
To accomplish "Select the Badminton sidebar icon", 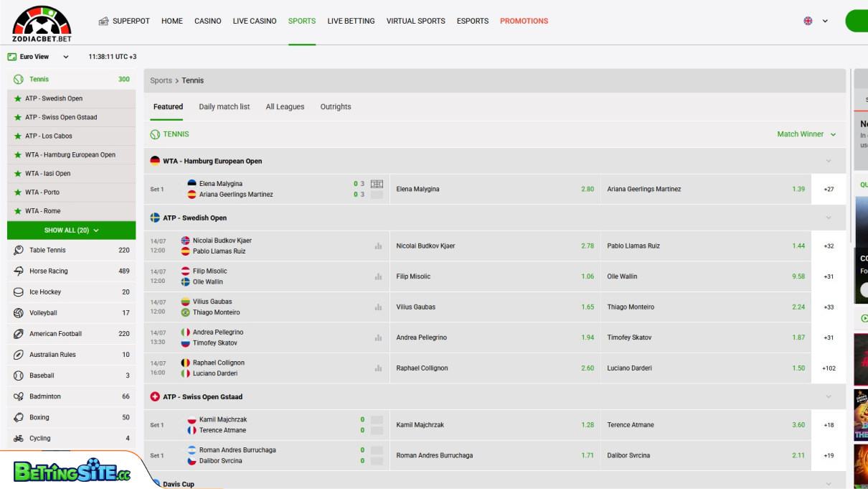I will point(19,396).
